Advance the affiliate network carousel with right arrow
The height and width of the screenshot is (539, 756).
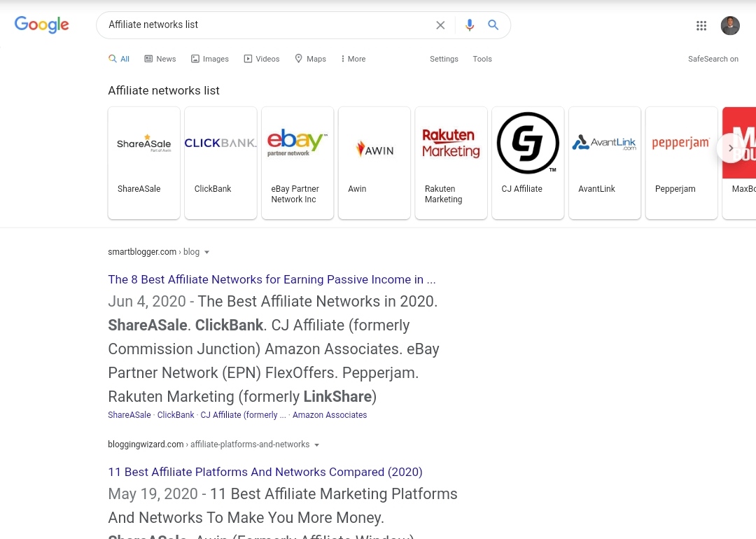click(x=730, y=148)
